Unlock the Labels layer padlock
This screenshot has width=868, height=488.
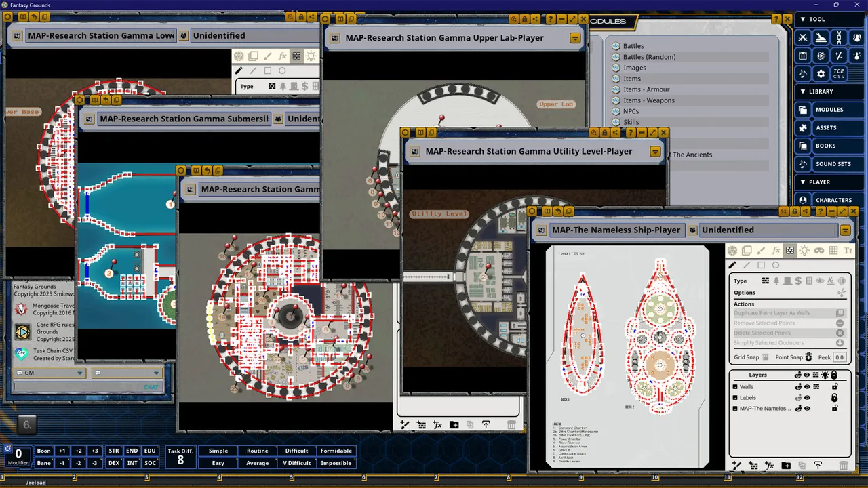pos(835,398)
